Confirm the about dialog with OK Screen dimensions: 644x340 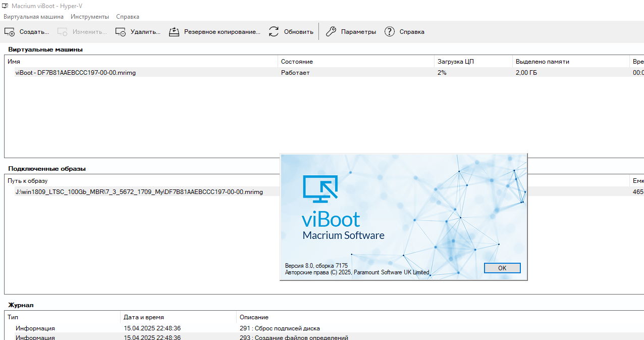tap(502, 268)
